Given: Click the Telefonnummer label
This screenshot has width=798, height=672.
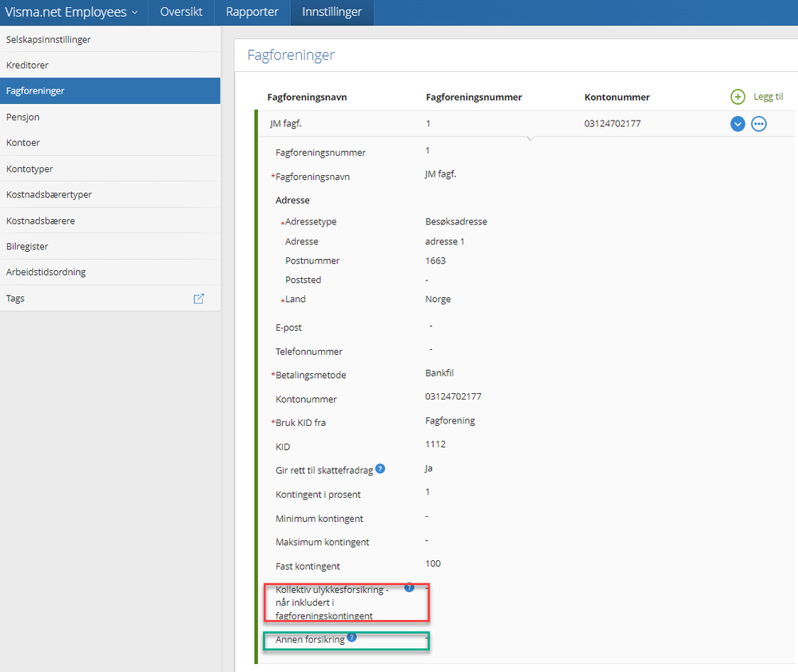Looking at the screenshot, I should [x=309, y=352].
